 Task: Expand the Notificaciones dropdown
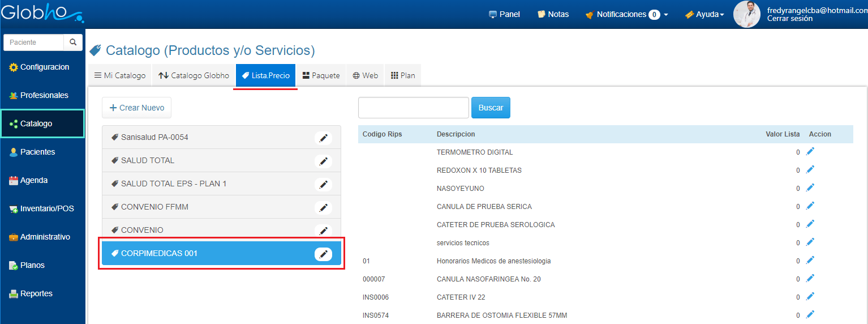[x=626, y=14]
